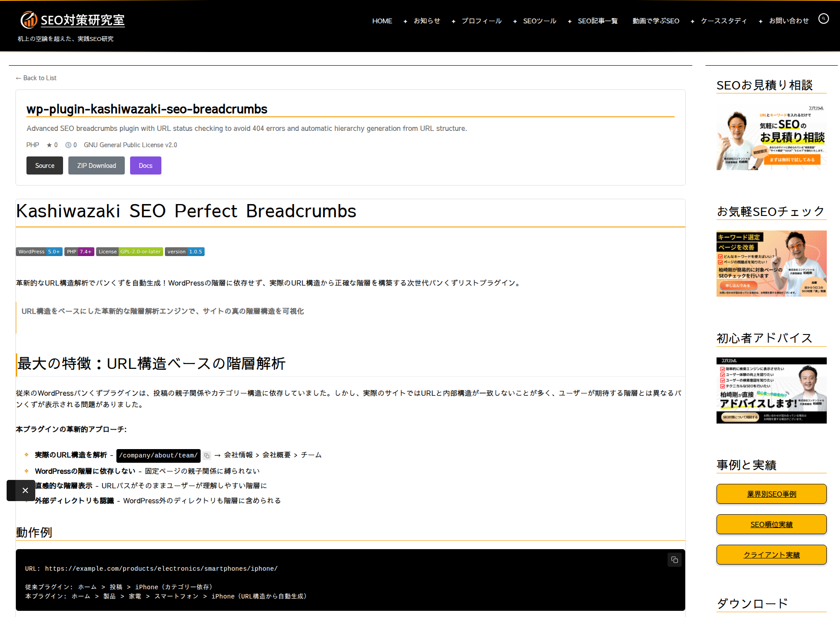Copy the example URL code block

click(674, 560)
